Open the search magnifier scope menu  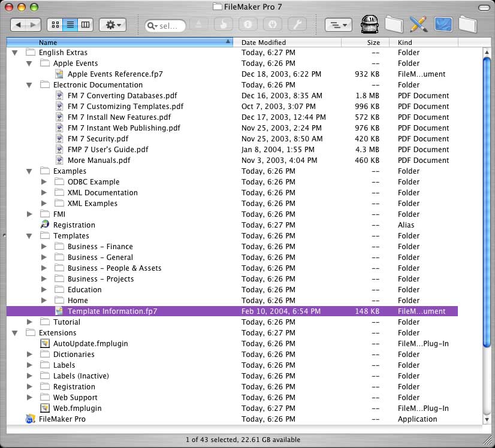tap(152, 26)
